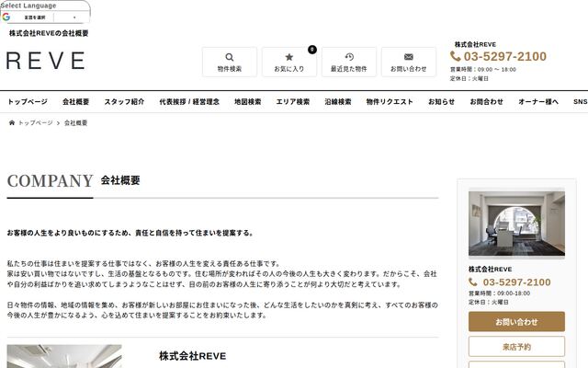Open 会社概要 nav menu item
Screen dimensions: 588x368
tap(75, 102)
